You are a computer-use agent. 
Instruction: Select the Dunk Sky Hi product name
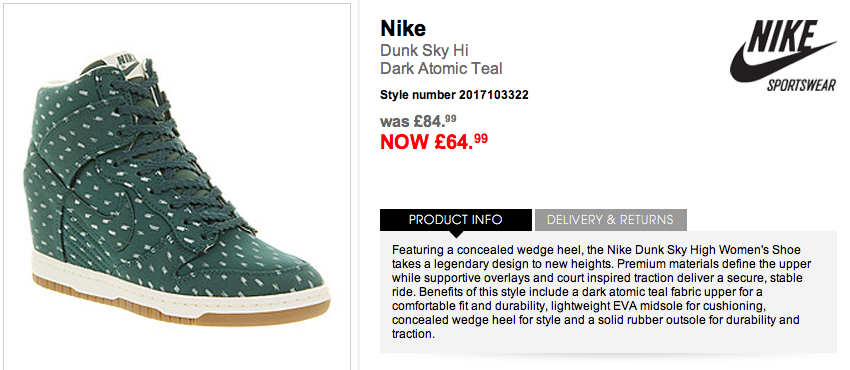(x=424, y=50)
